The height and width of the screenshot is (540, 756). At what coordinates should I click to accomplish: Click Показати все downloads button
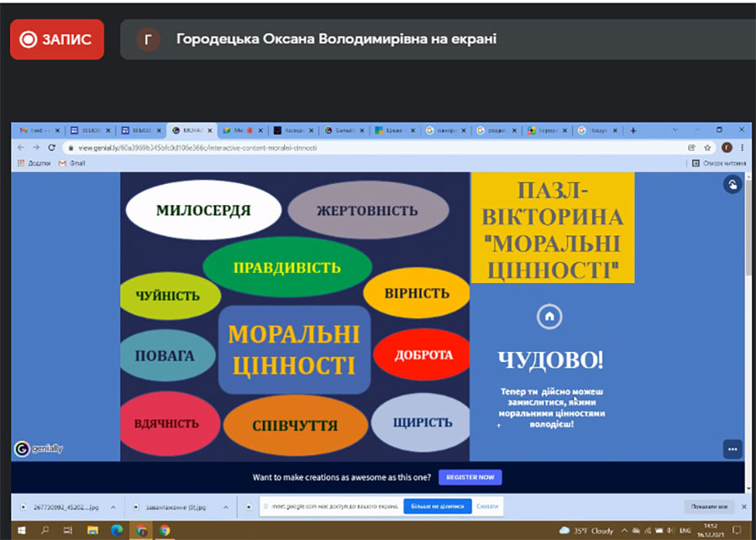tap(709, 506)
